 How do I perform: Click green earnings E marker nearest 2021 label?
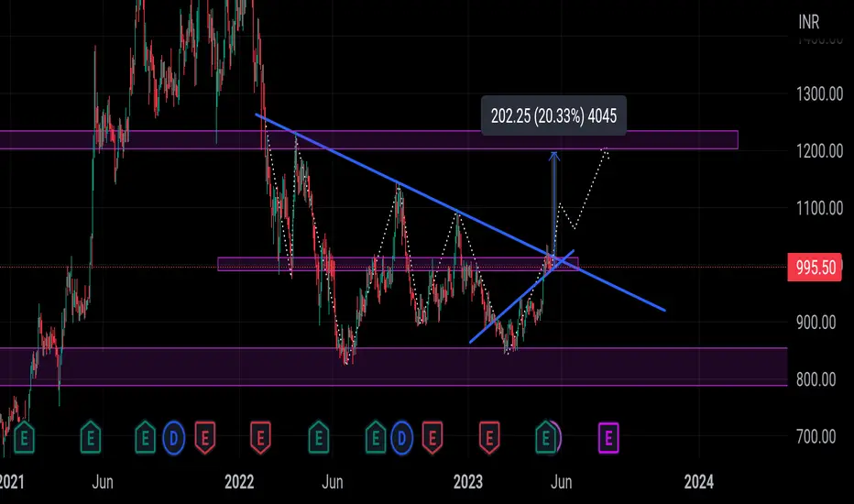pos(24,437)
